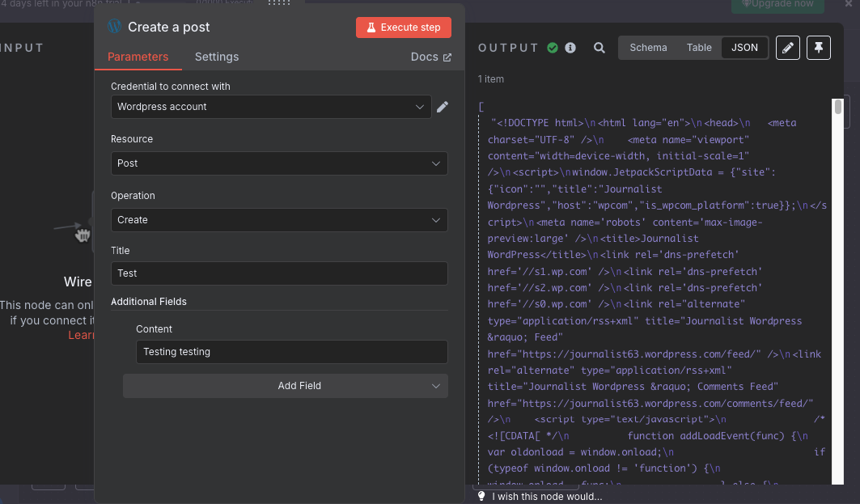The width and height of the screenshot is (860, 504).
Task: Click the Execute step button
Action: pyautogui.click(x=403, y=28)
